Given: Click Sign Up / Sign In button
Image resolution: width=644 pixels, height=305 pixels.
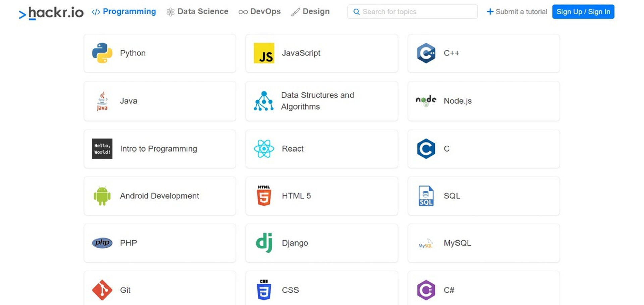Looking at the screenshot, I should tap(583, 12).
